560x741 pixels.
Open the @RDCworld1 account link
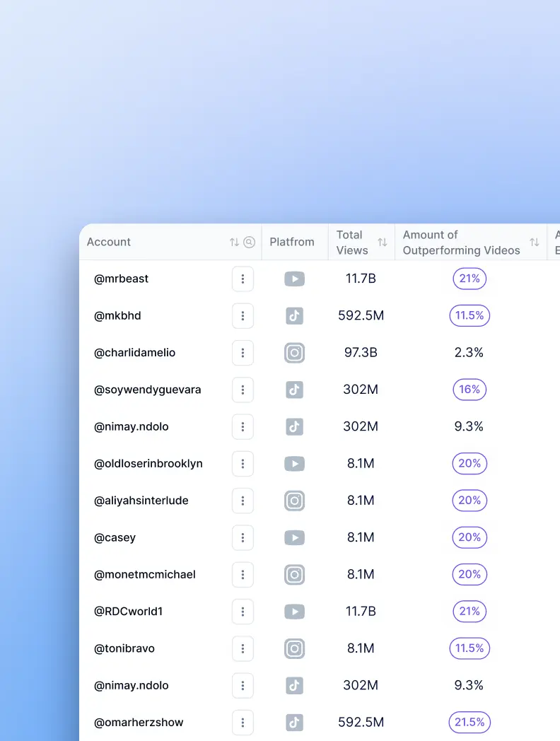[x=128, y=612]
